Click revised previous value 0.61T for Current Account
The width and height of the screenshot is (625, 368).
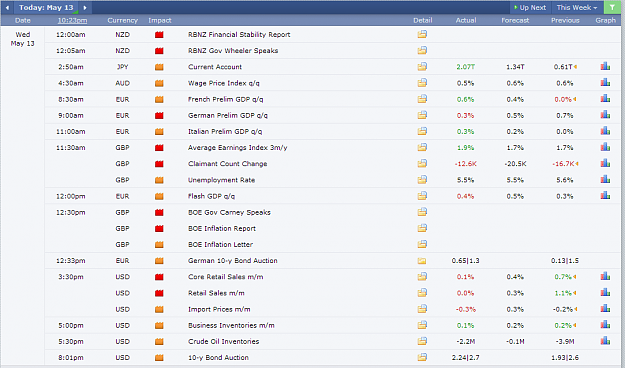(x=563, y=67)
